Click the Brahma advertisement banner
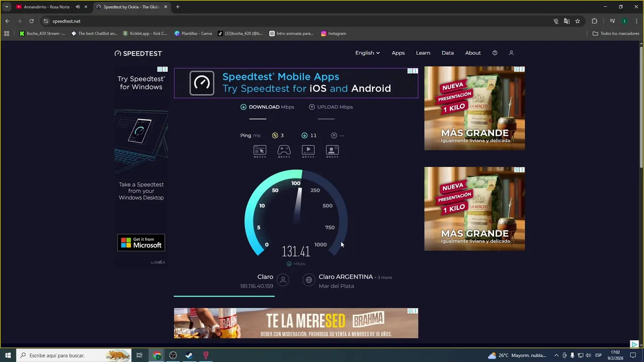This screenshot has height=362, width=644. (x=296, y=323)
